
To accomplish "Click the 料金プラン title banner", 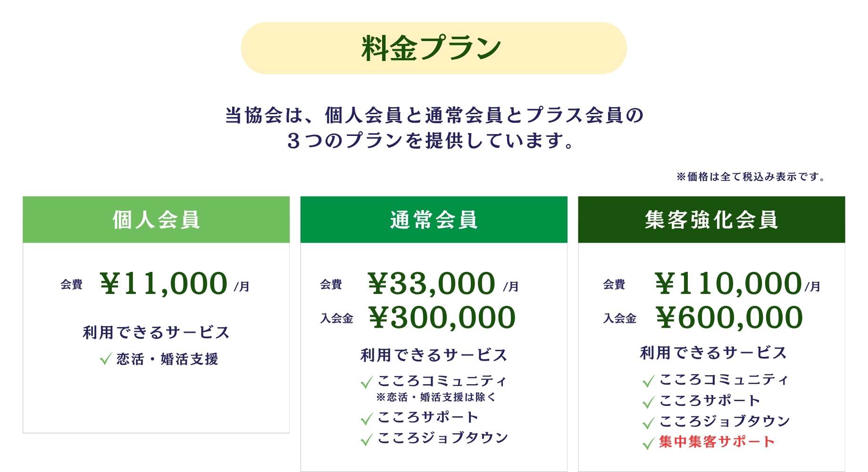I will [433, 48].
